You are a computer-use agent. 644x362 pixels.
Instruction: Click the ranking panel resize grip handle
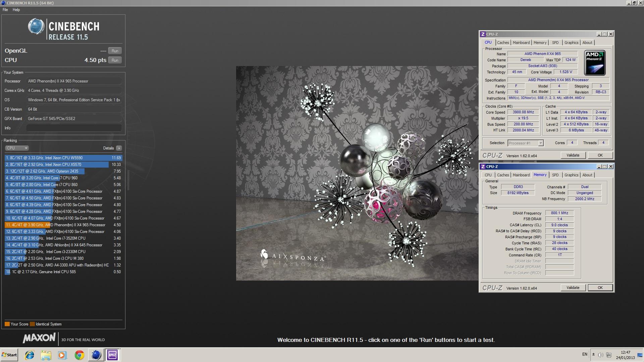pos(128,180)
